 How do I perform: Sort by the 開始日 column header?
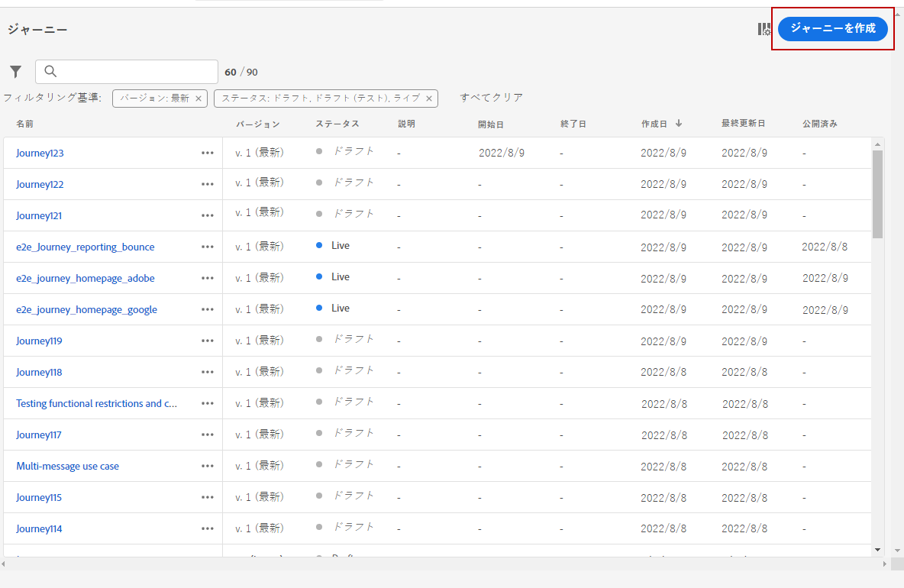pyautogui.click(x=491, y=124)
